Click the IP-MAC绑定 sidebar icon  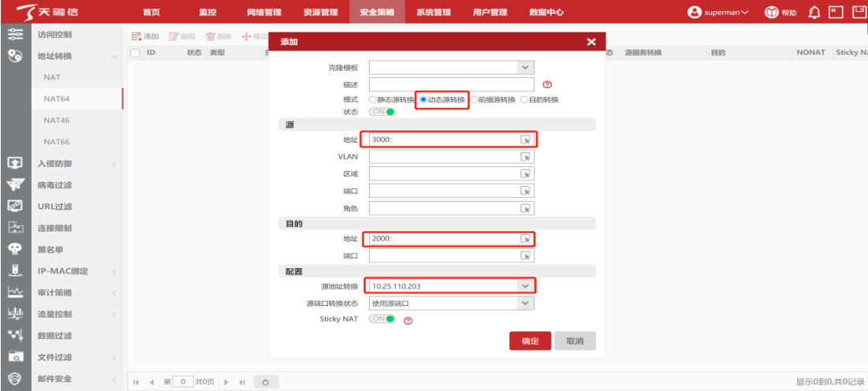click(x=16, y=271)
